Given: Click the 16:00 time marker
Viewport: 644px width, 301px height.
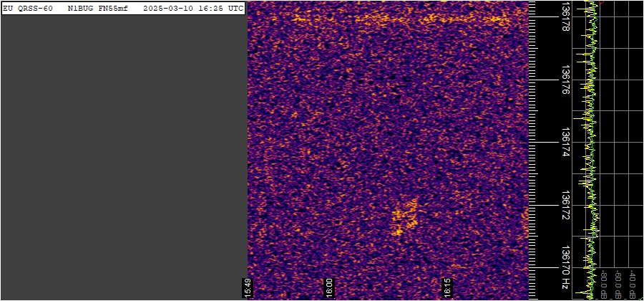Looking at the screenshot, I should 330,287.
